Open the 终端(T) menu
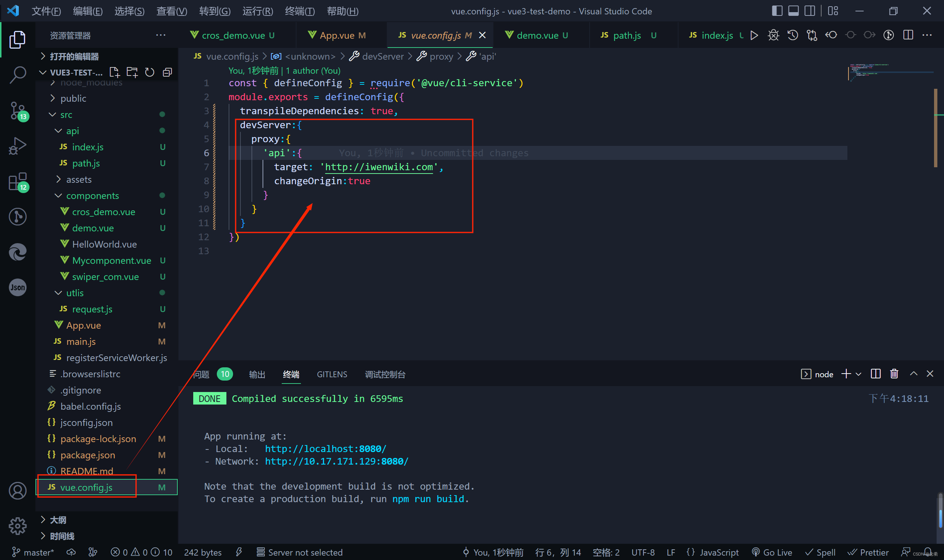This screenshot has height=560, width=944. (299, 11)
